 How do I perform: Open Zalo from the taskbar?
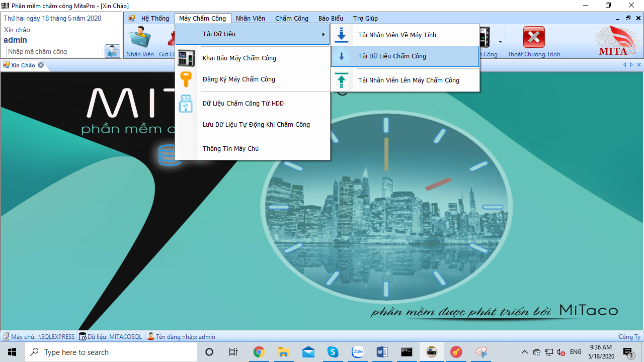point(357,352)
